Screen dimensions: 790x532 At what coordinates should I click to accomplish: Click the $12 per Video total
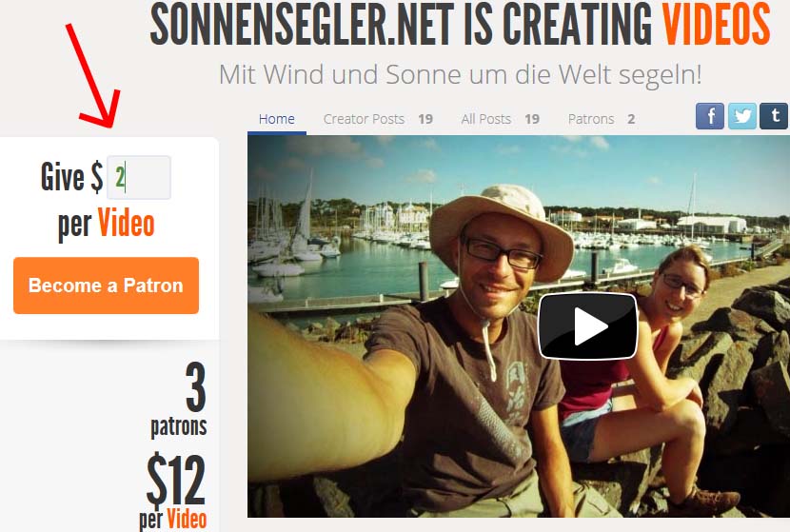pos(173,490)
